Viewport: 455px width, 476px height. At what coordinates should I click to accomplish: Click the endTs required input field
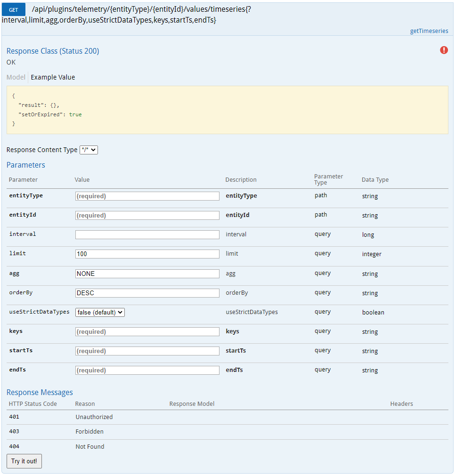click(x=147, y=370)
